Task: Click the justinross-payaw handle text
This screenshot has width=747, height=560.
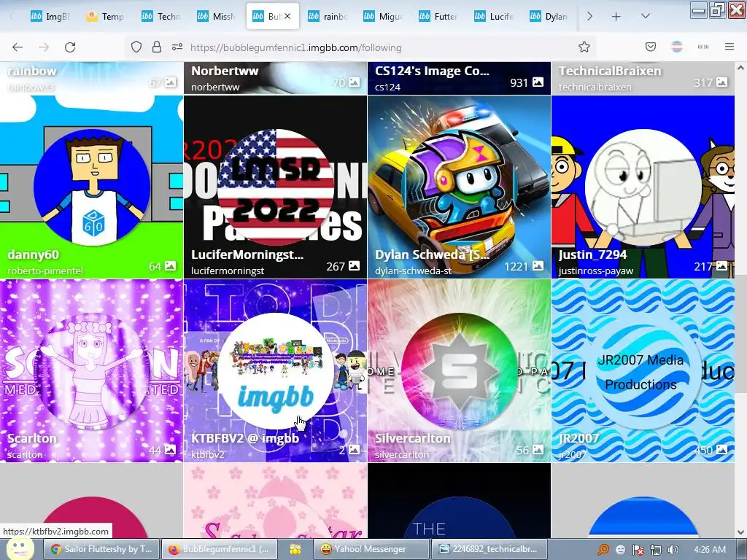Action: click(x=595, y=271)
